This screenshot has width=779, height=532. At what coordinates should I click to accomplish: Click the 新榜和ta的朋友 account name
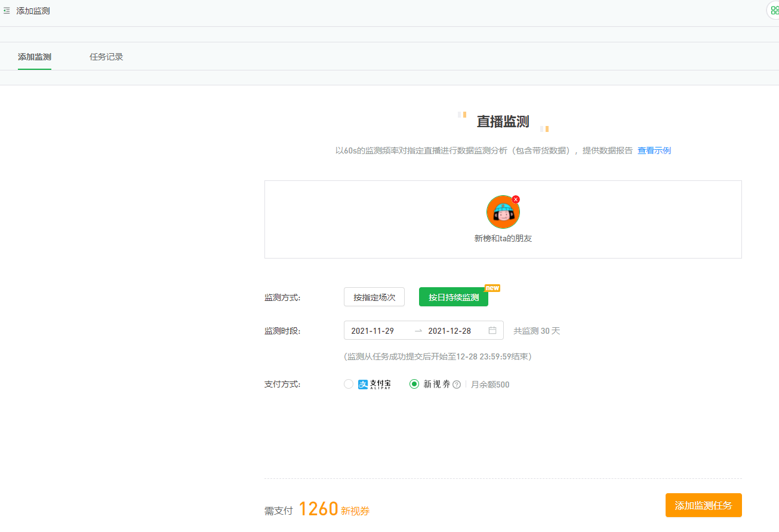point(503,238)
